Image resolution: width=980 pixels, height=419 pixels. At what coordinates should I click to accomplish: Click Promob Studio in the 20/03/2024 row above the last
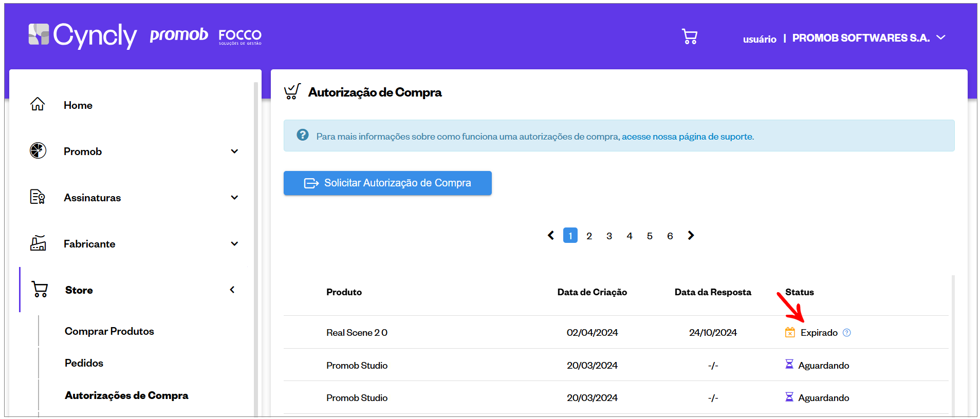[x=357, y=366]
